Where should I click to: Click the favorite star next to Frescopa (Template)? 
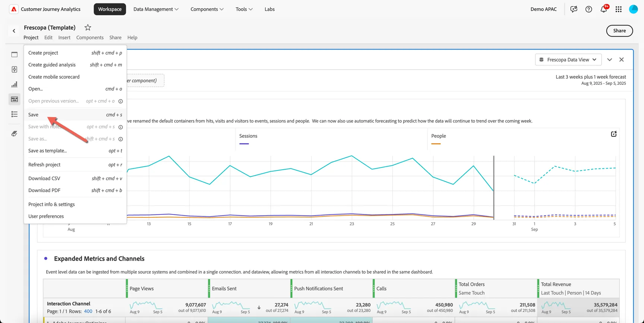[88, 28]
